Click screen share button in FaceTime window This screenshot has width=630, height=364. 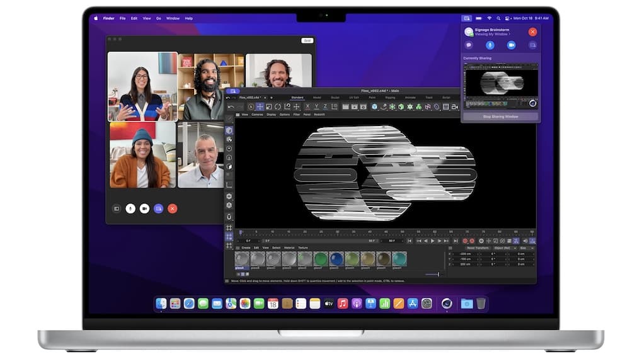(158, 208)
